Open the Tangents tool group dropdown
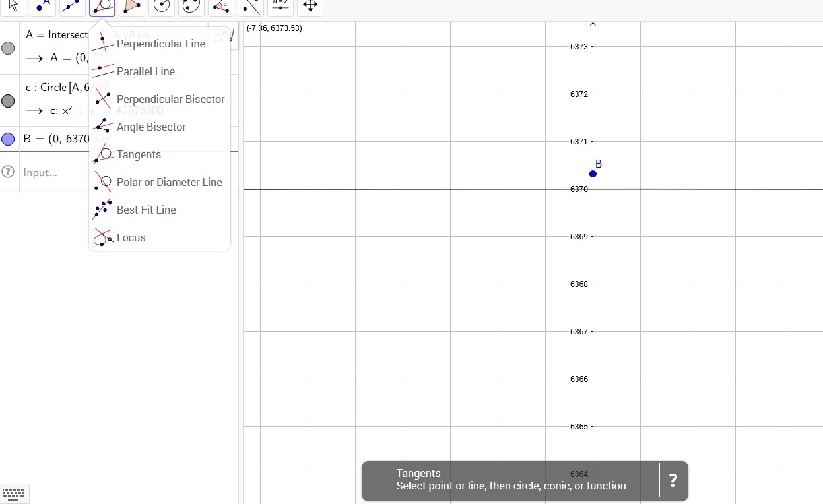The image size is (823, 504). coord(102,6)
